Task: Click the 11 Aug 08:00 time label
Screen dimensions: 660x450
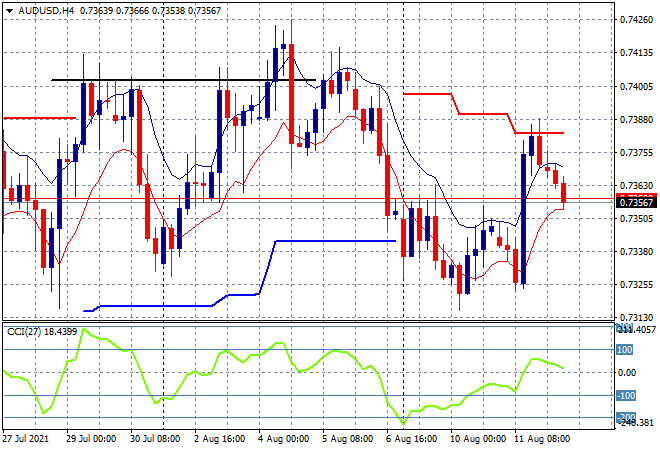Action: (x=542, y=439)
